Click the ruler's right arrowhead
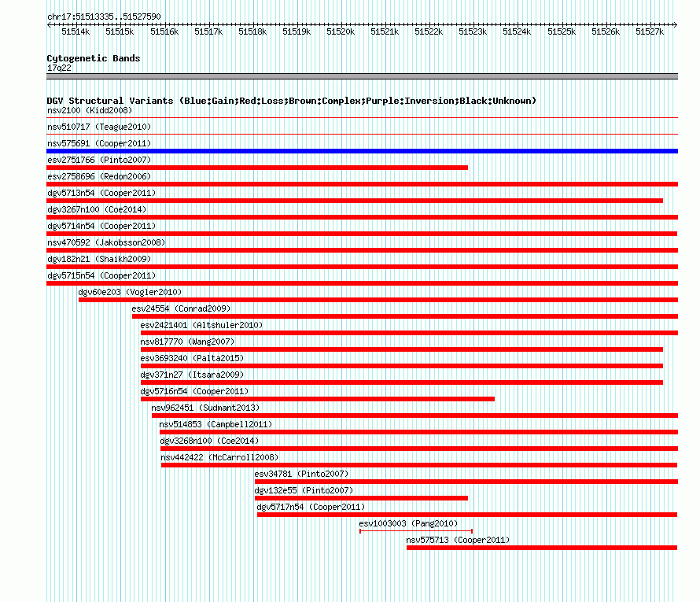The image size is (700, 602). pos(676,24)
